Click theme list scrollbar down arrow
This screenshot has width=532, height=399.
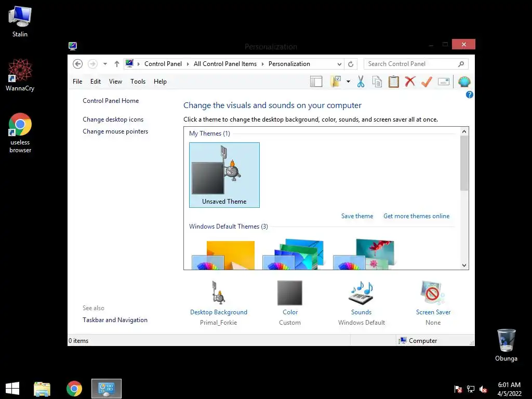coord(464,265)
